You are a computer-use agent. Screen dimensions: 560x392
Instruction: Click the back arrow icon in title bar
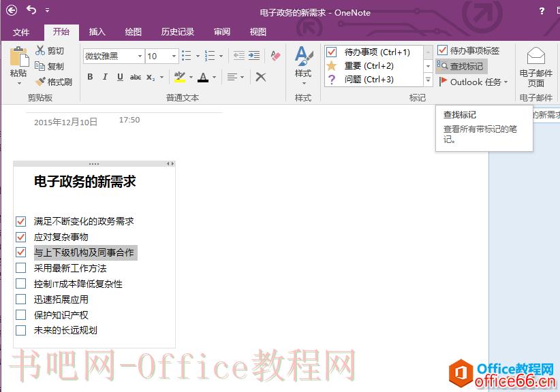pos(12,10)
